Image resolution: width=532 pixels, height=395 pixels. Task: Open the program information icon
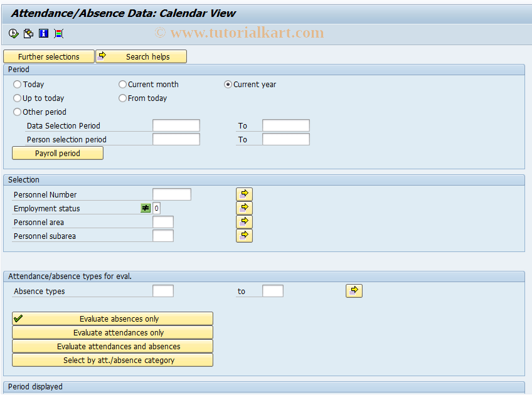click(43, 33)
